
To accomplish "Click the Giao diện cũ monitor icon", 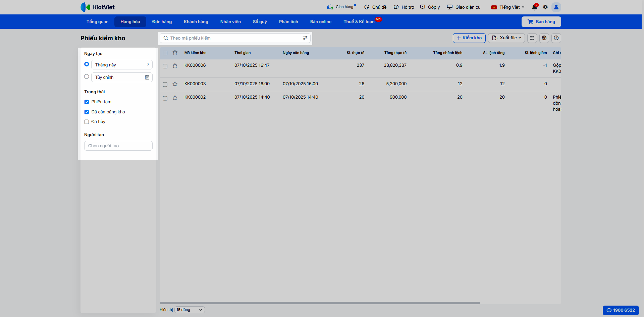I will click(x=450, y=7).
